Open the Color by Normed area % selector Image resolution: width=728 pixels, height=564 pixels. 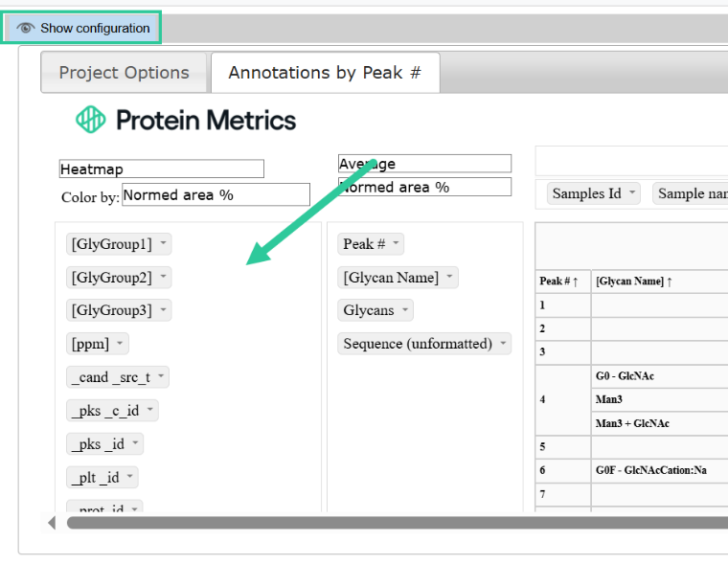tap(216, 195)
